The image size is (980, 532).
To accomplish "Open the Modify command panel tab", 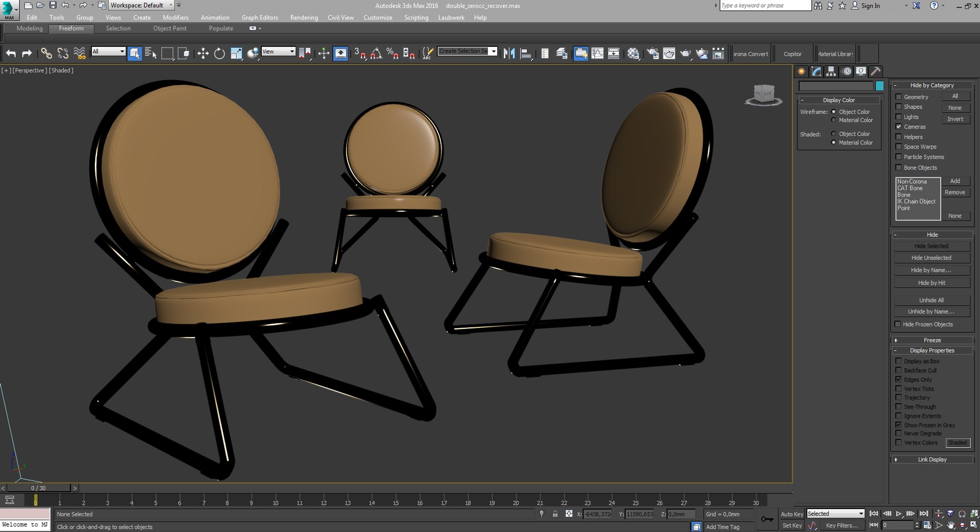I will coord(817,71).
